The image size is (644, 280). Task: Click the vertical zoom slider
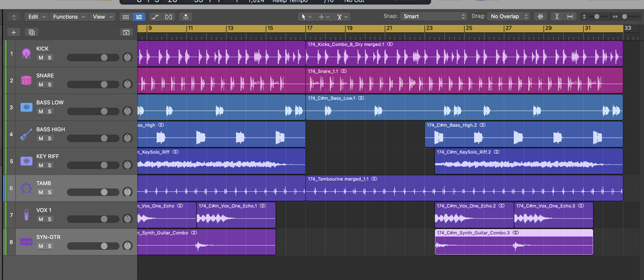pos(597,16)
